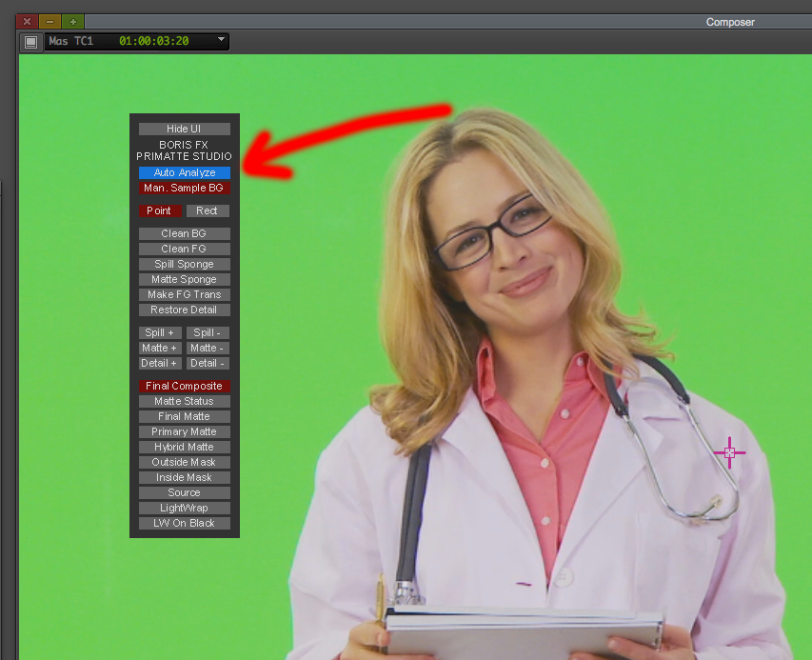Hide the Primatte Studio UI overlay
Image resolution: width=812 pixels, height=660 pixels.
click(184, 128)
